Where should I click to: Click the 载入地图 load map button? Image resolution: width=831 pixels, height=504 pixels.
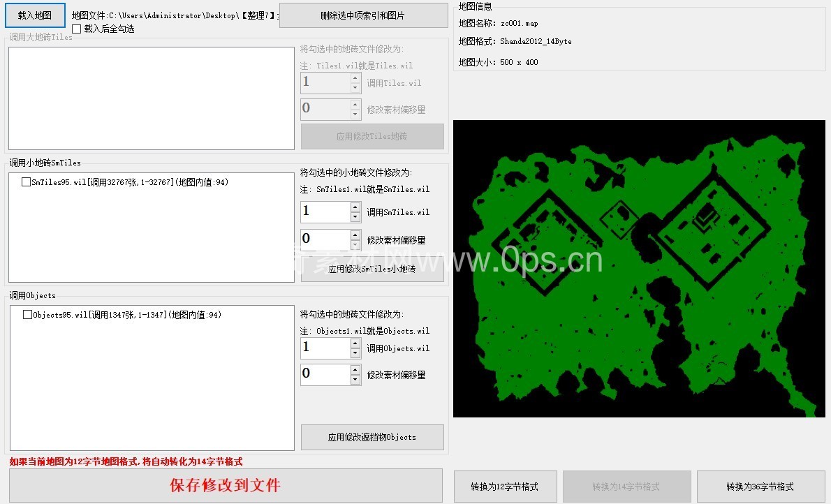(35, 15)
